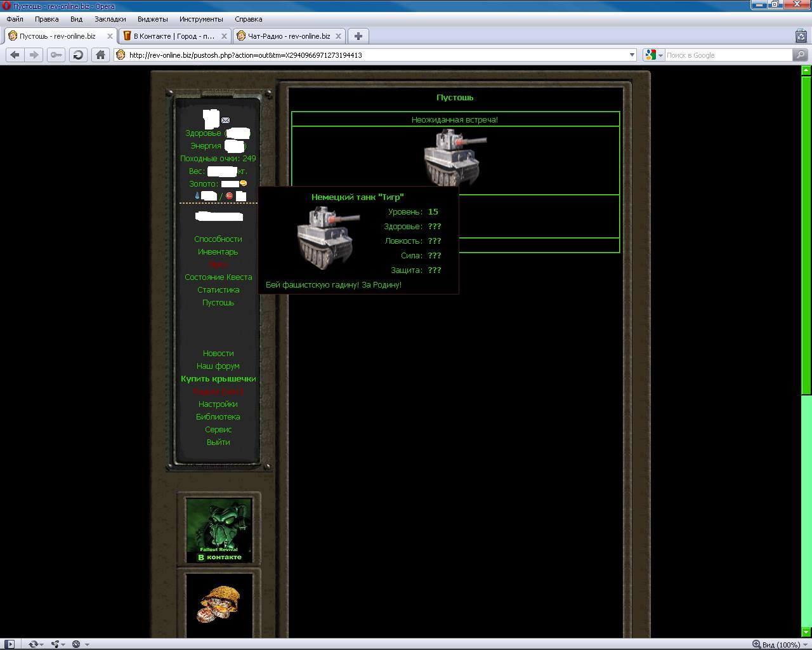The width and height of the screenshot is (812, 650).
Task: Open the Библиотека link
Action: tap(218, 417)
